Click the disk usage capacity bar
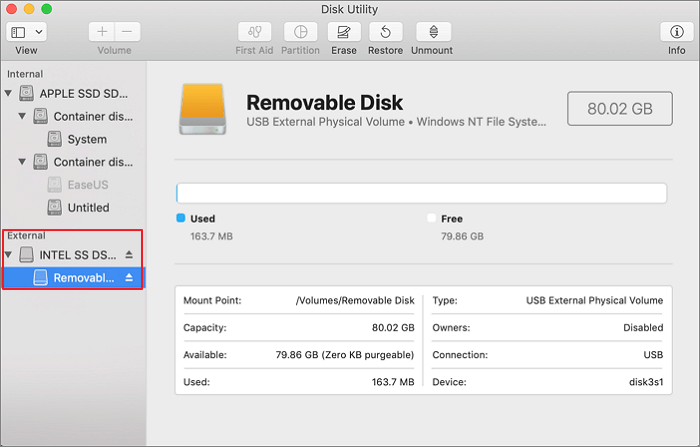This screenshot has height=447, width=700. click(x=421, y=194)
